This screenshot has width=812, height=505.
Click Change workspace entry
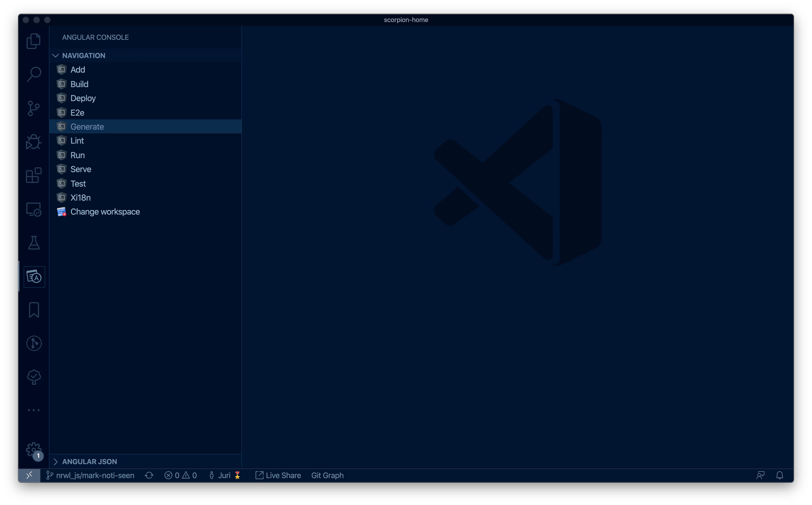[x=105, y=212]
